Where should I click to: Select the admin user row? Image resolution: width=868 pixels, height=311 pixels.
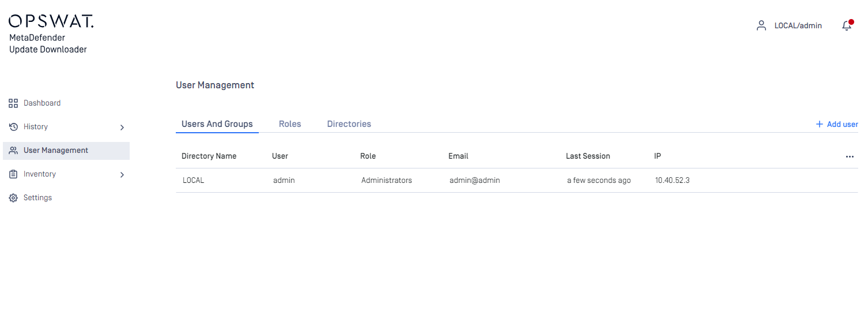click(x=517, y=181)
